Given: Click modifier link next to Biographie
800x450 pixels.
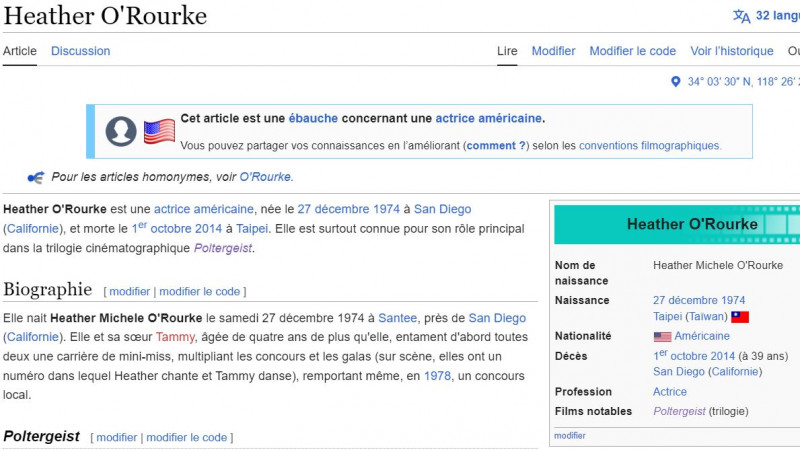Looking at the screenshot, I should click(x=129, y=292).
